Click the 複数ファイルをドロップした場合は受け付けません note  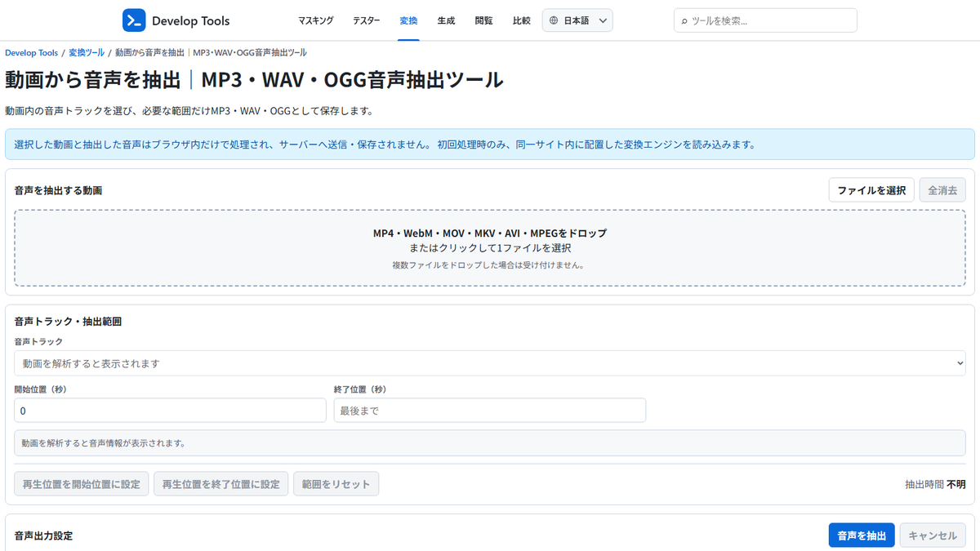point(490,264)
